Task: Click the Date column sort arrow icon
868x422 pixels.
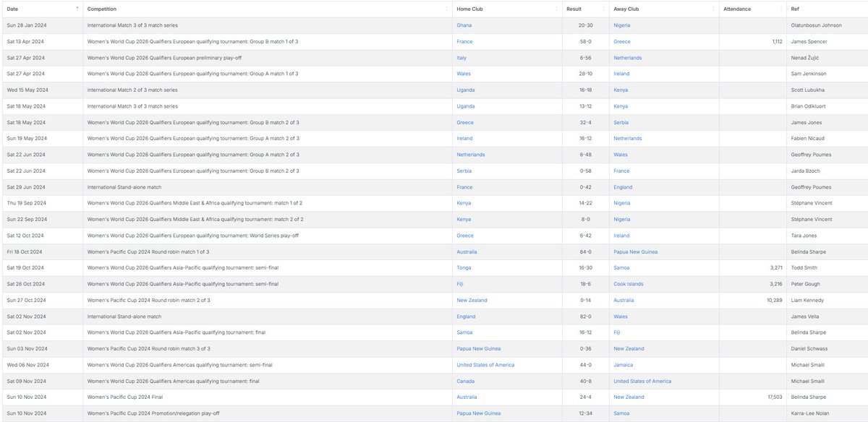Action: 77,8
